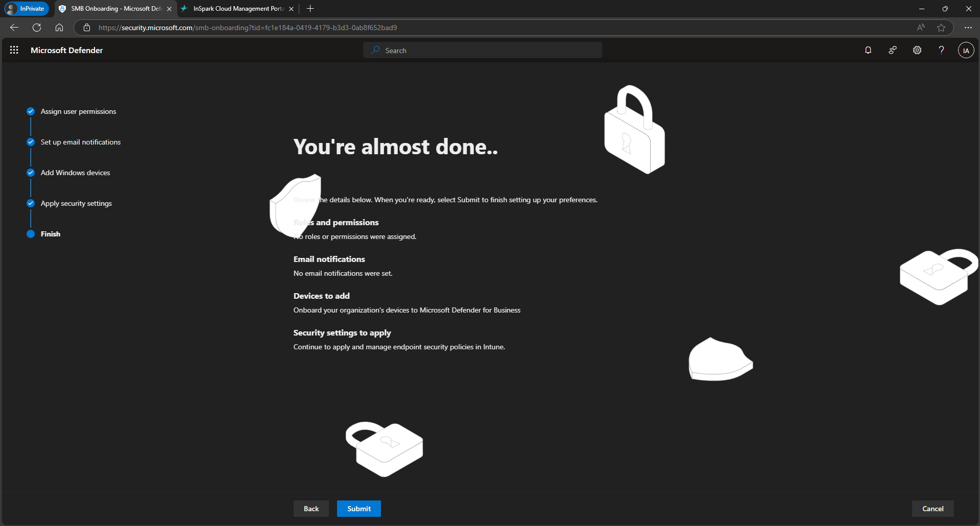The image size is (980, 526).
Task: Add this page to favorites star
Action: pyautogui.click(x=941, y=28)
